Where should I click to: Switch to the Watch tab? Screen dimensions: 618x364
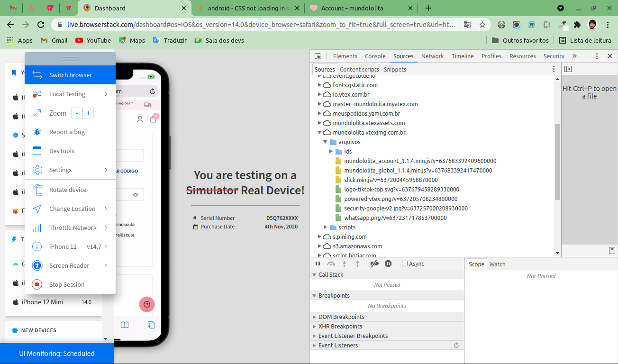497,264
